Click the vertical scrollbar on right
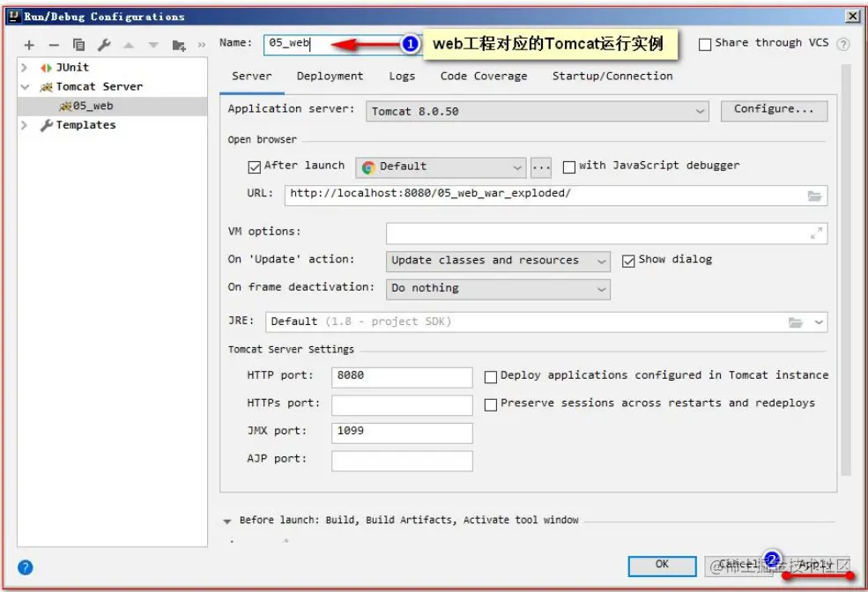Image resolution: width=868 pixels, height=592 pixels. click(x=845, y=270)
